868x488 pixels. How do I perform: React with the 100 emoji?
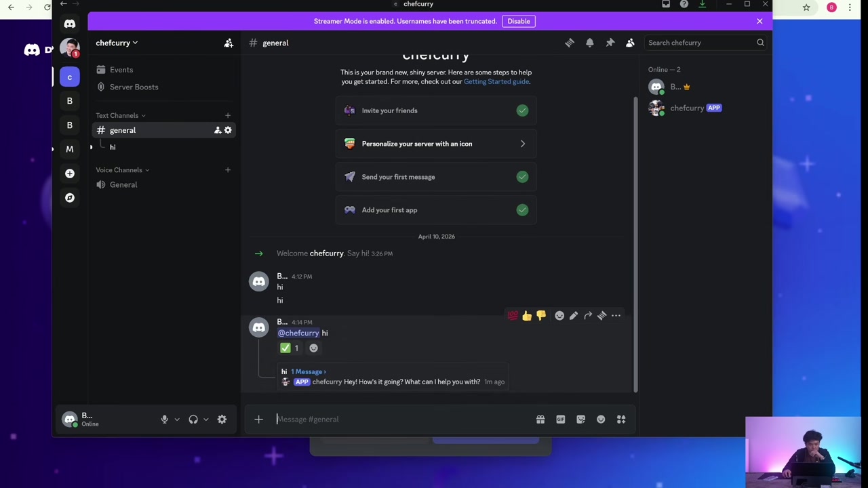click(x=513, y=316)
